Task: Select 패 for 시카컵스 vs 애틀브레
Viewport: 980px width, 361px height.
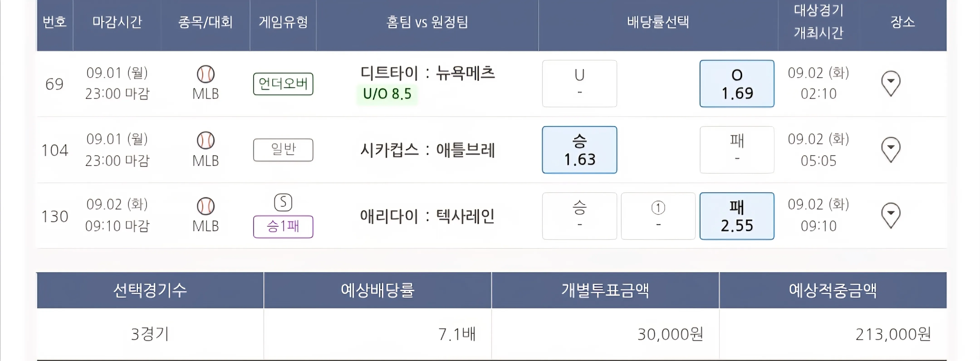Action: [x=737, y=149]
